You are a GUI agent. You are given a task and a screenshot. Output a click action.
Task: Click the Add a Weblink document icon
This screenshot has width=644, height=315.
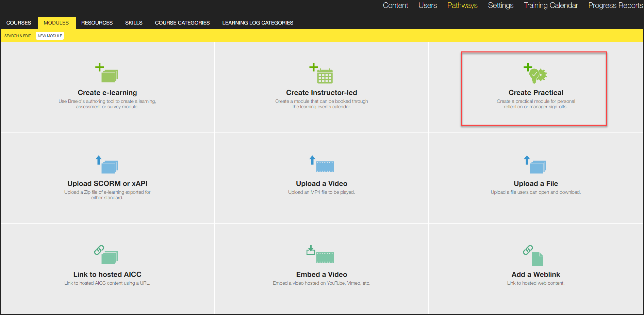pyautogui.click(x=538, y=259)
